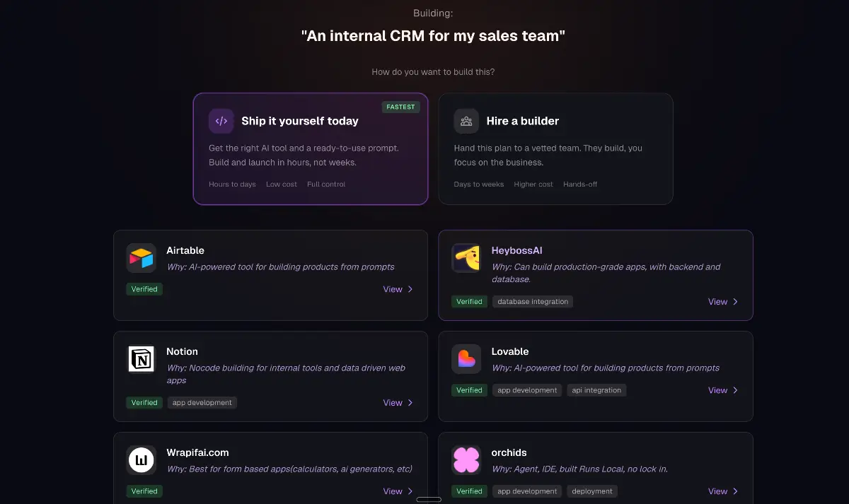849x504 pixels.
Task: Click the Airtable logo icon
Action: point(141,258)
